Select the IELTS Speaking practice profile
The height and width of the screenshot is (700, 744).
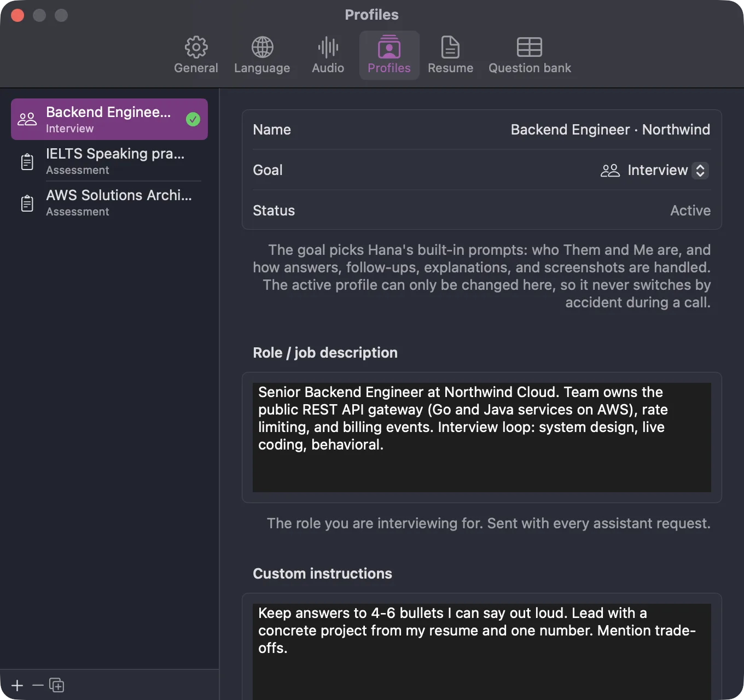point(109,161)
